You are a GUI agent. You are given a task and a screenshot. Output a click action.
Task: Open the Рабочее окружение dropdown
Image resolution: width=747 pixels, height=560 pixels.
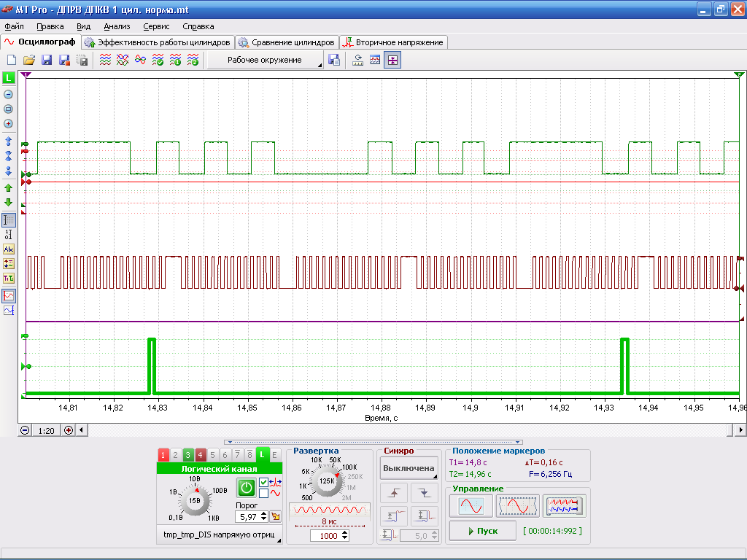(266, 60)
